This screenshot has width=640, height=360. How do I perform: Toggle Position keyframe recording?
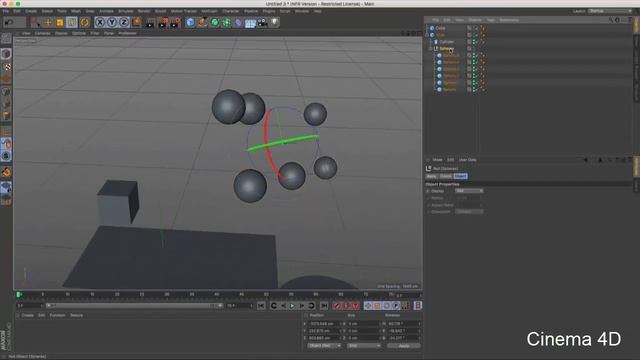(368, 306)
